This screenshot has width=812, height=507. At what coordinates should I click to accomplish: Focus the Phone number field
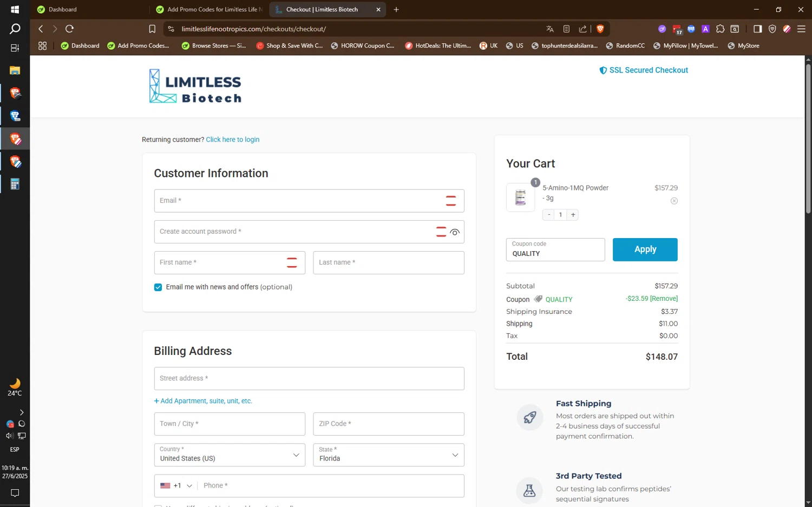tap(330, 485)
